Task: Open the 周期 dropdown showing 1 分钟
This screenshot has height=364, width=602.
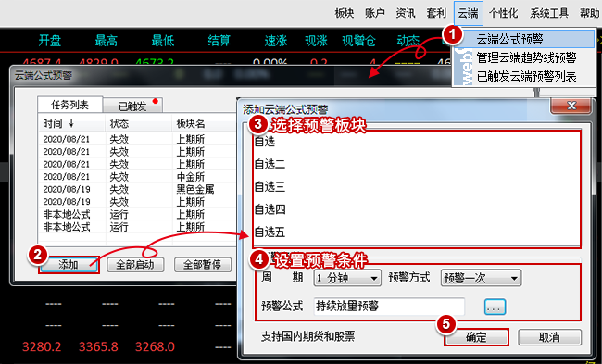Action: point(347,279)
